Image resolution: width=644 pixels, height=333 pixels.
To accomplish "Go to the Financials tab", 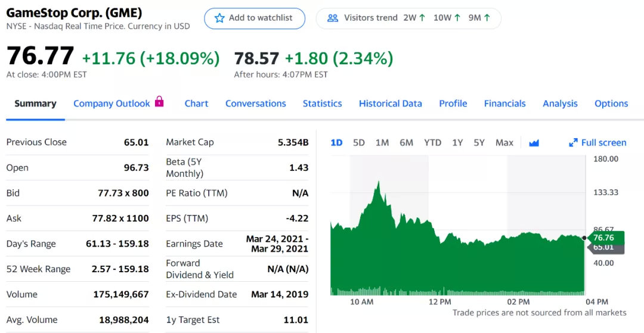I will click(504, 104).
